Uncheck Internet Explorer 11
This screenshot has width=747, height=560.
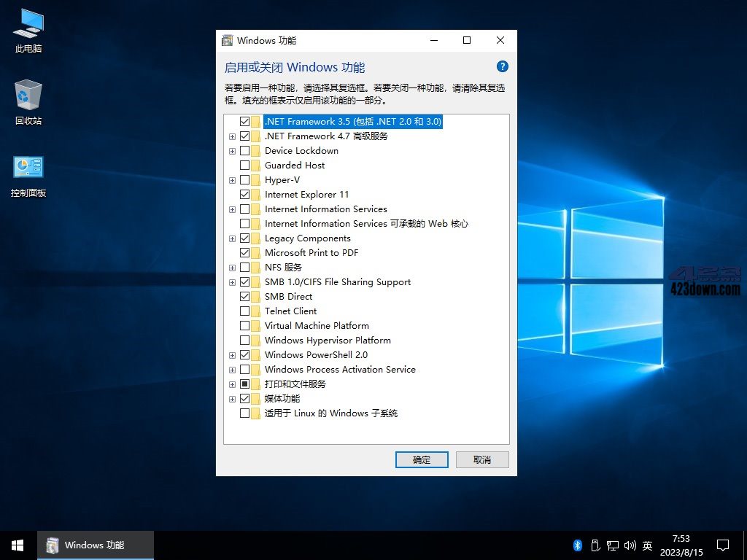[x=245, y=194]
